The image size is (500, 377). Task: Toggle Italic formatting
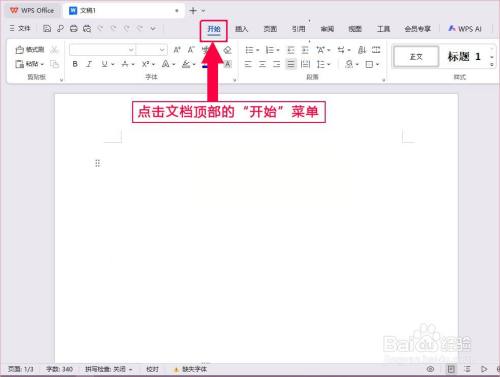89,64
